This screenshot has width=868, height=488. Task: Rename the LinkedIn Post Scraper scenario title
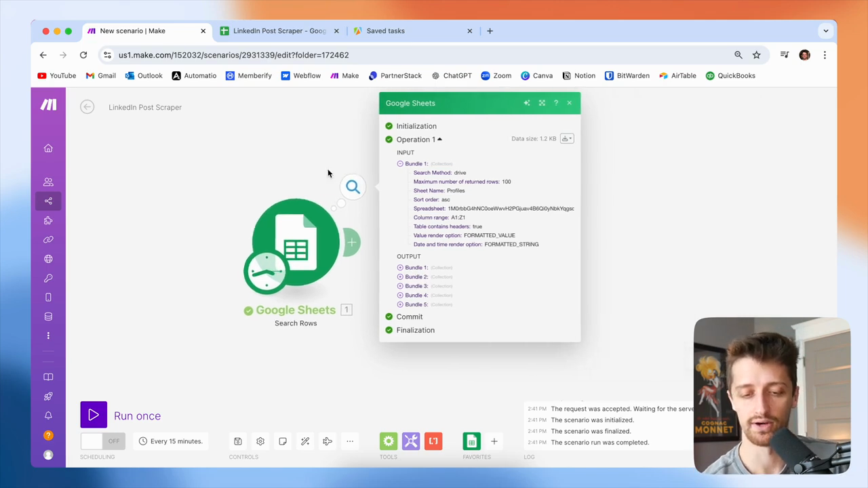pyautogui.click(x=145, y=107)
